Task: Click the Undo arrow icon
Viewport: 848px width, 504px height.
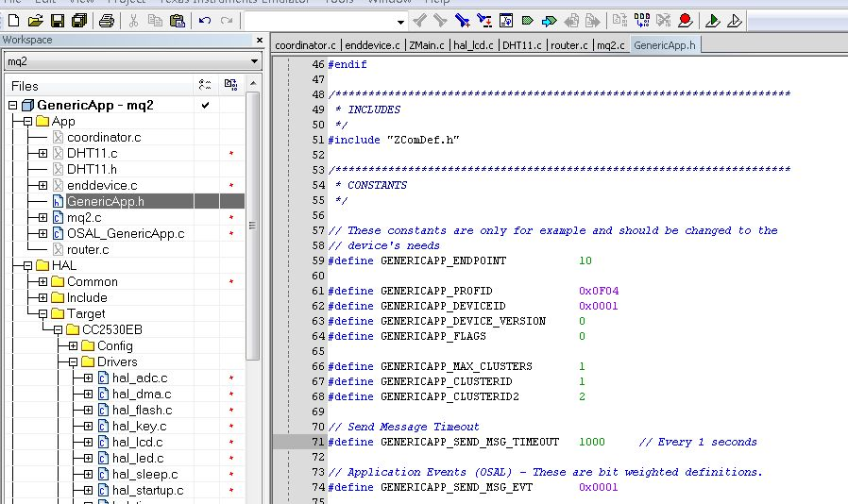Action: (205, 21)
